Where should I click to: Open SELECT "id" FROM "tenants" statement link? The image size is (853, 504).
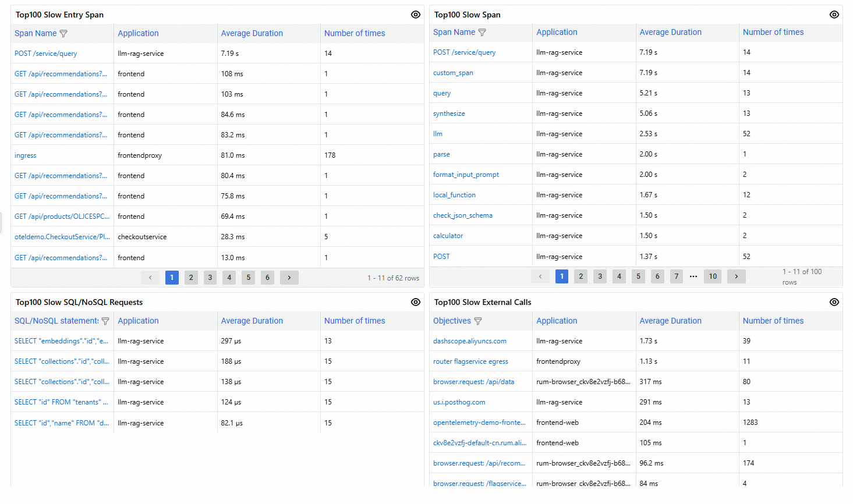click(x=62, y=402)
